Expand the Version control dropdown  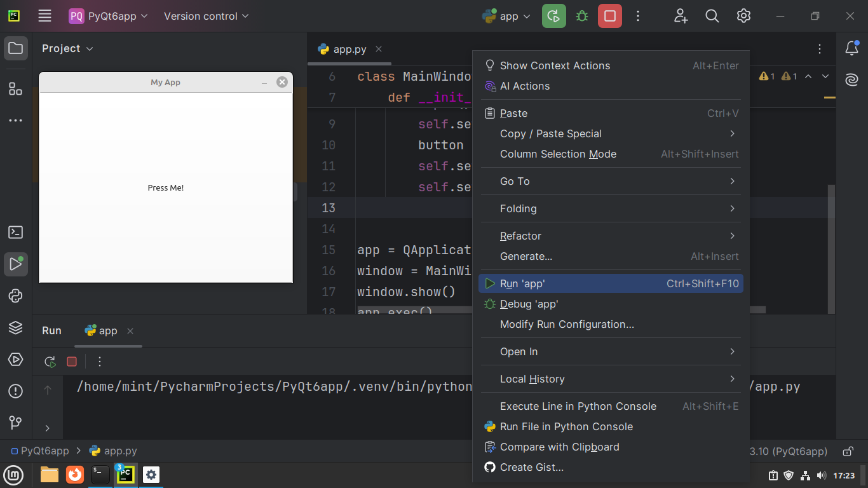click(x=206, y=16)
